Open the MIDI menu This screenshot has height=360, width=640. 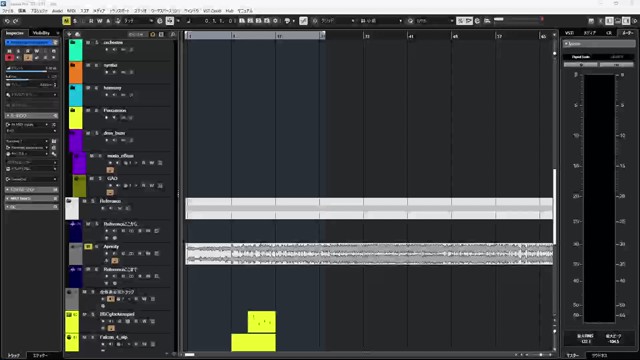pyautogui.click(x=71, y=11)
